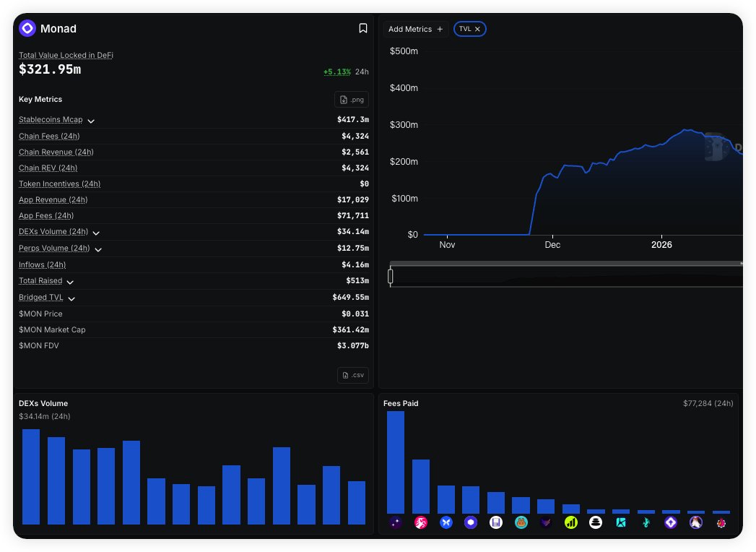756x552 pixels.
Task: Click the Key Metrics heading
Action: pyautogui.click(x=40, y=99)
